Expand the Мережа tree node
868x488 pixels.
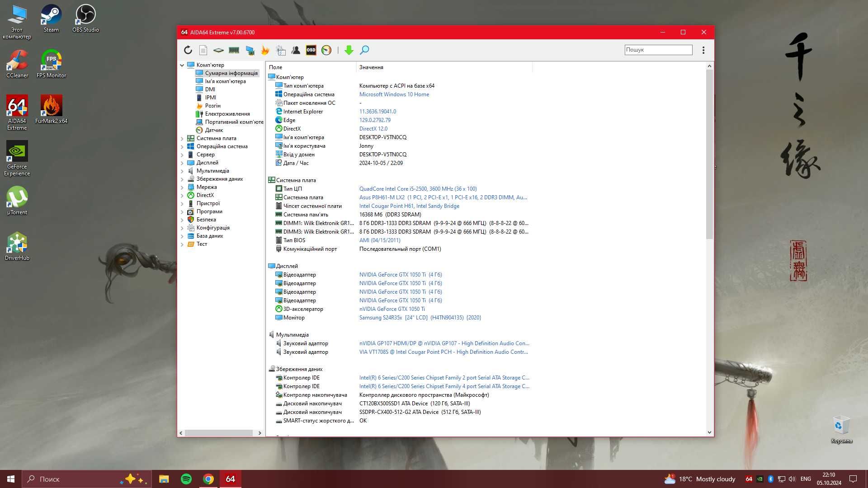tap(182, 187)
